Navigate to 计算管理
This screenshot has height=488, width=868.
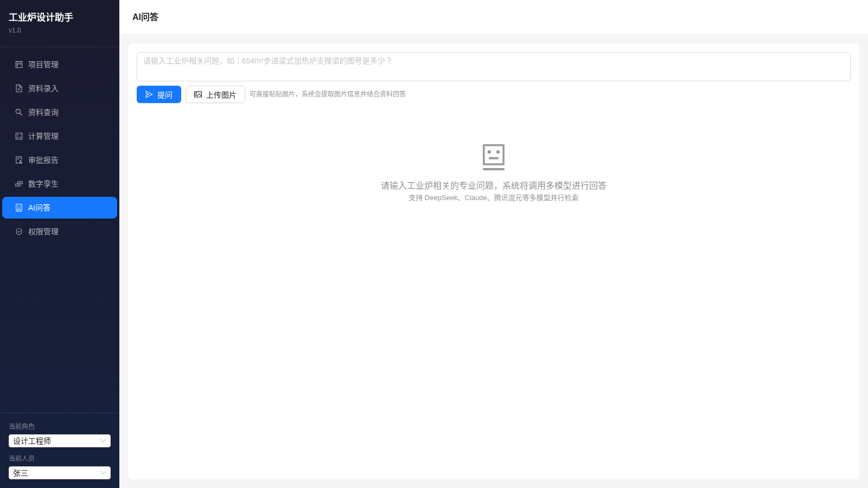tap(60, 136)
